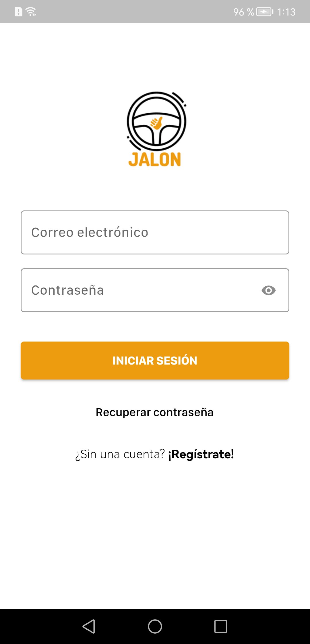Select the Correo electrónico placeholder text

90,232
